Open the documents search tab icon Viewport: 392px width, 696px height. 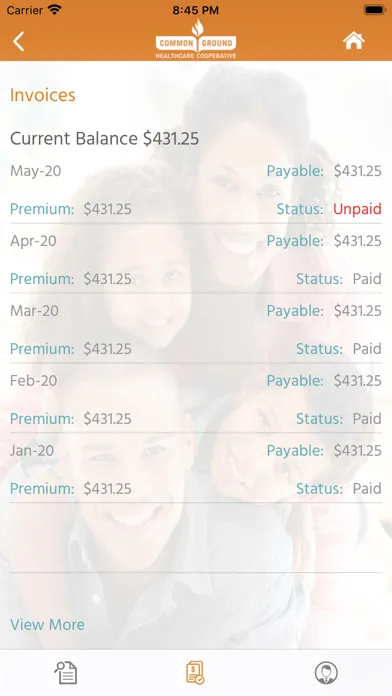pos(66,673)
